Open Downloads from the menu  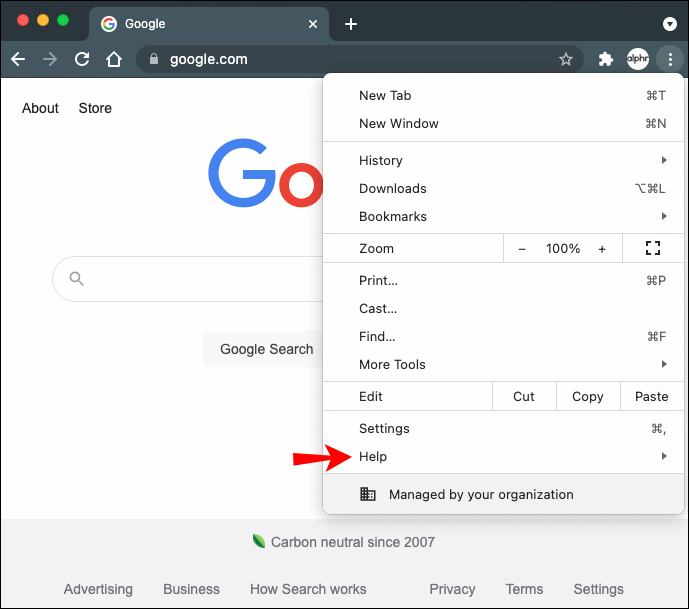(503, 188)
